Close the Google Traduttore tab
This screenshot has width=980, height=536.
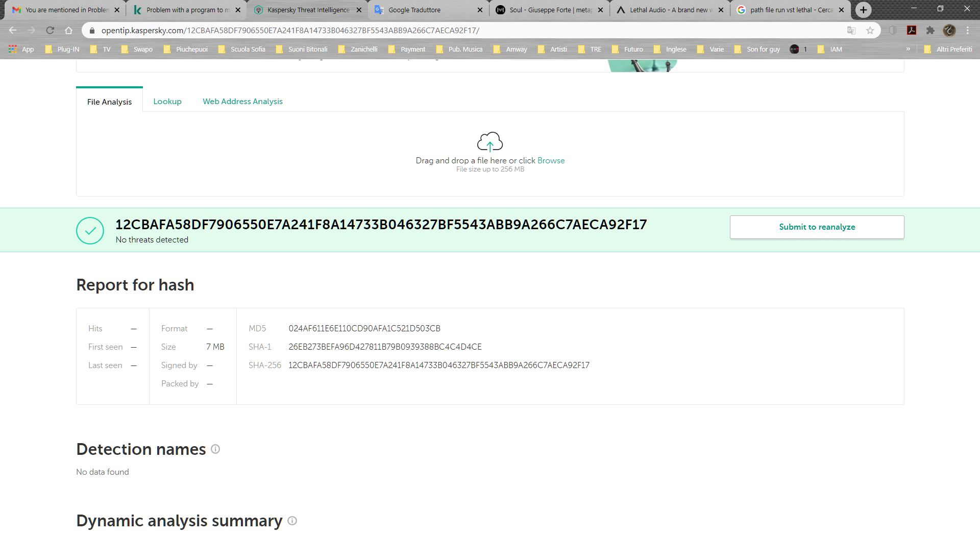coord(480,10)
